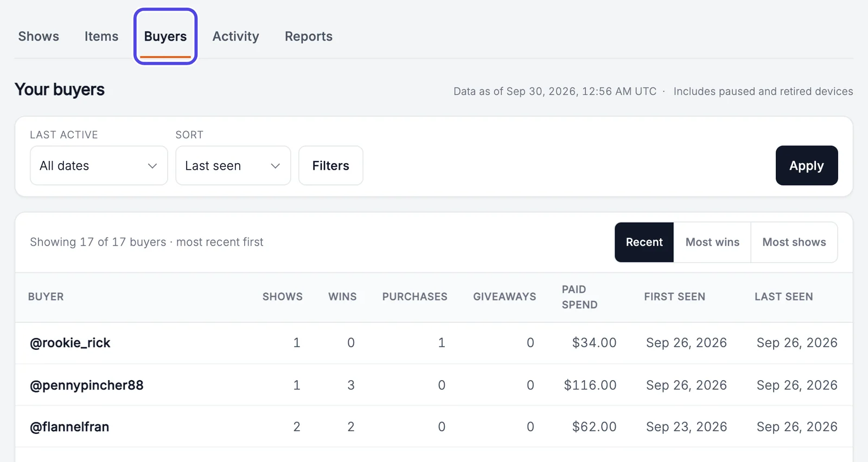Open the Sort 'Last seen' dropdown
The height and width of the screenshot is (462, 868).
tap(233, 165)
